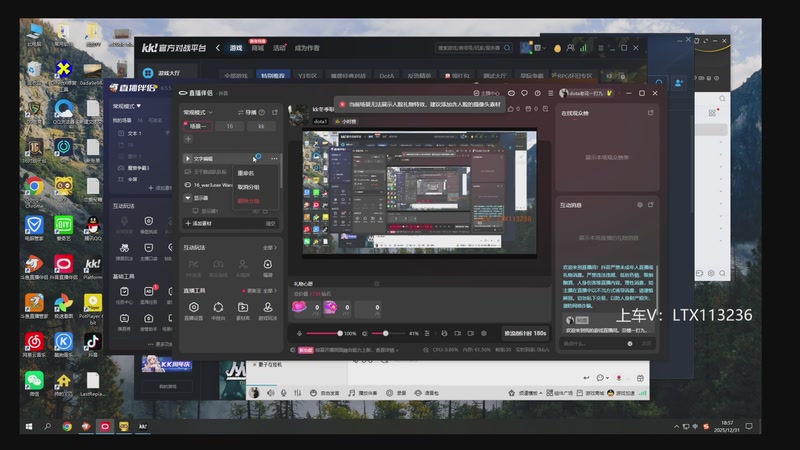Image resolution: width=800 pixels, height=450 pixels.
Task: Open the help icon beside 导播
Action: [262, 112]
